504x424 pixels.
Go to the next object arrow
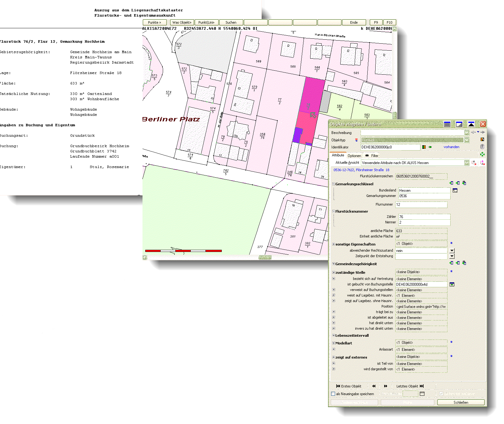click(386, 386)
